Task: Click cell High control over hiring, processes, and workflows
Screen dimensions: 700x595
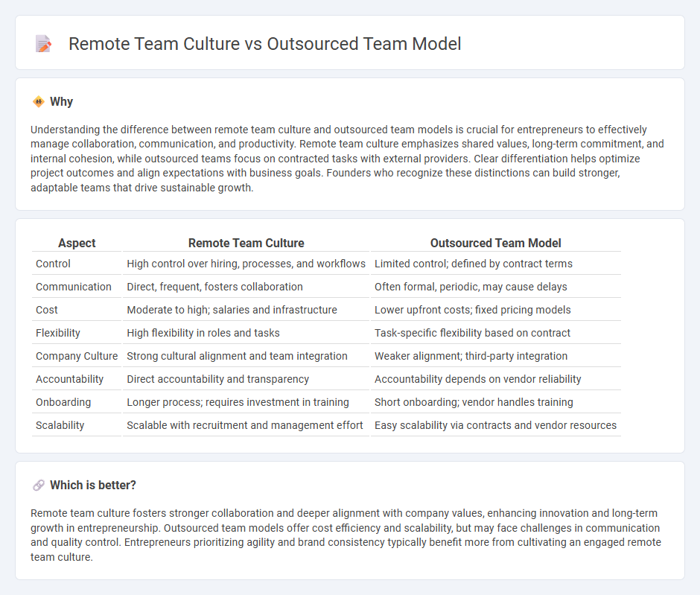Action: tap(246, 264)
